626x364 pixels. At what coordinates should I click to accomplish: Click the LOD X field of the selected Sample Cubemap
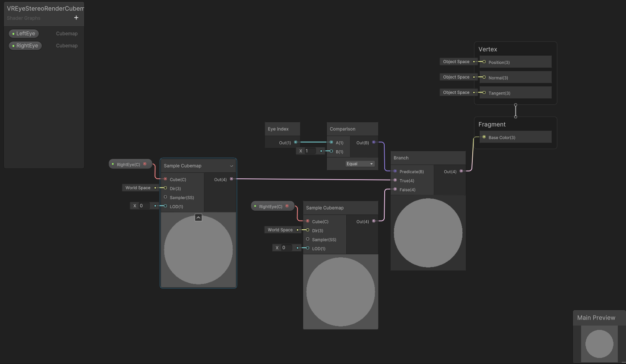(x=144, y=206)
